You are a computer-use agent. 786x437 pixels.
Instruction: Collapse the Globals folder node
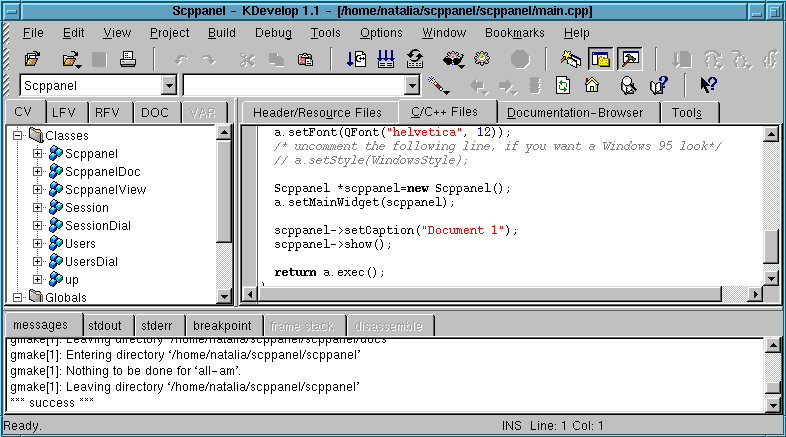pos(18,297)
